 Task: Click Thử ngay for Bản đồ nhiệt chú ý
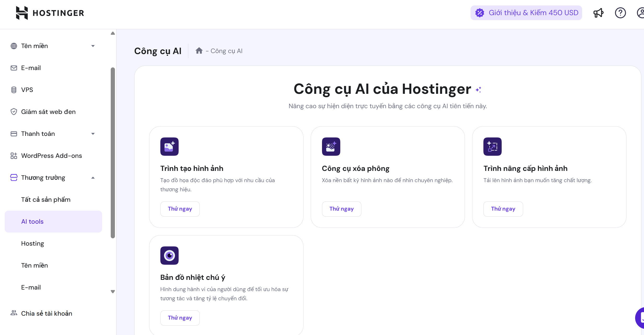click(x=180, y=318)
